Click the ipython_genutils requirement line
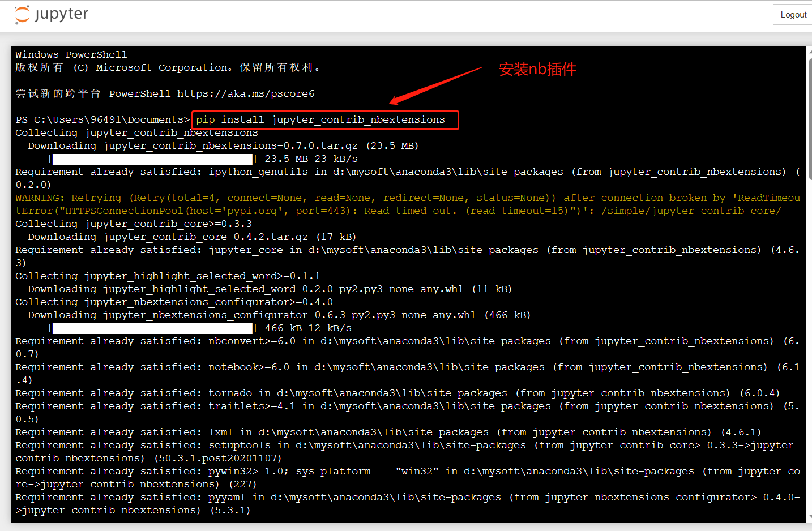This screenshot has width=812, height=531. [408, 178]
